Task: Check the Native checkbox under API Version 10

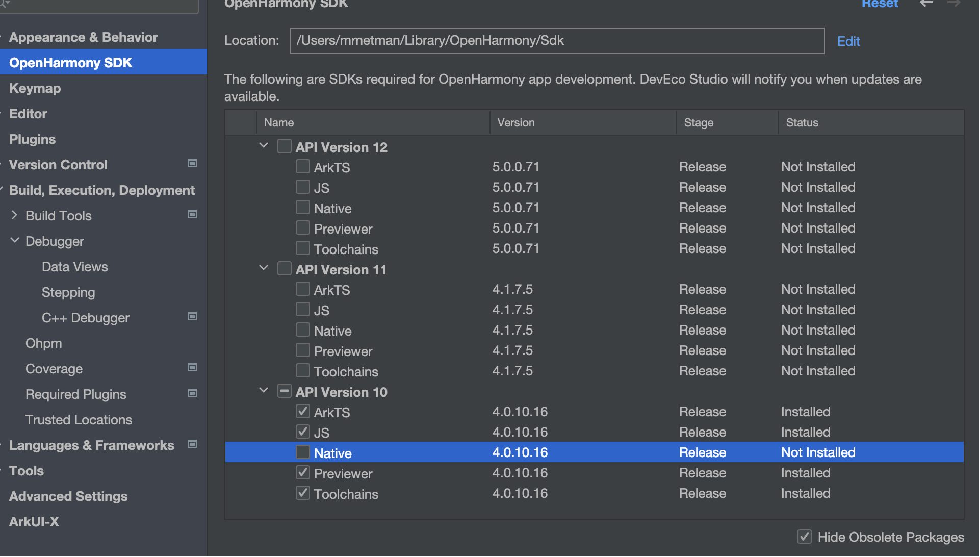Action: click(303, 452)
